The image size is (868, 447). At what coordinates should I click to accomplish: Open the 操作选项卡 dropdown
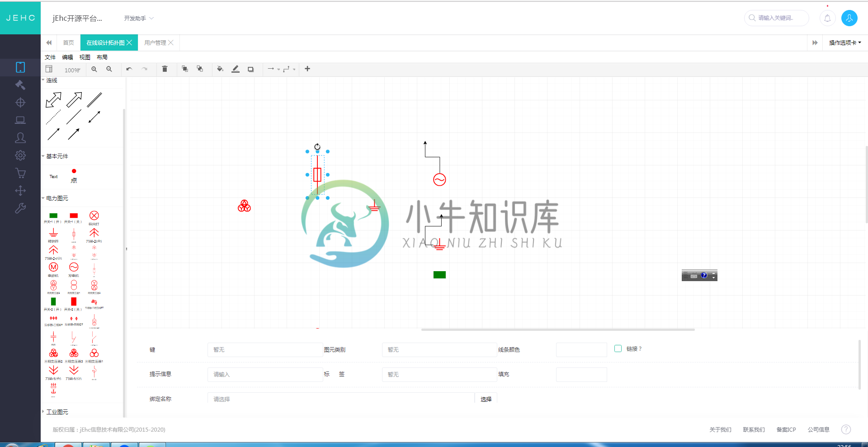click(845, 42)
